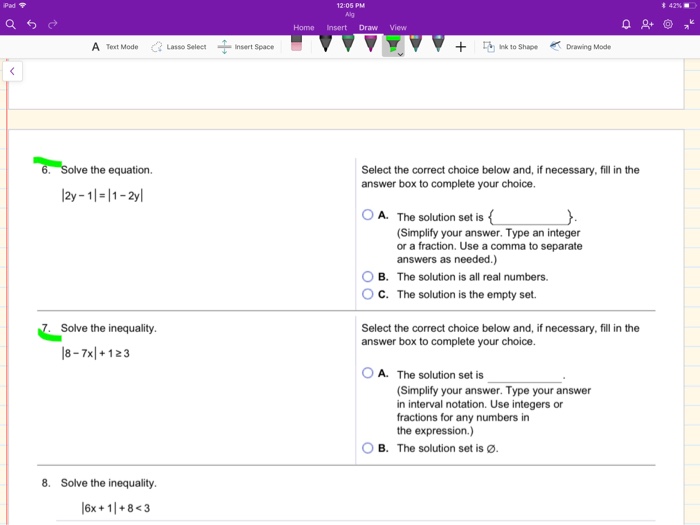Select the magenta pen
The width and height of the screenshot is (700, 525).
point(371,44)
